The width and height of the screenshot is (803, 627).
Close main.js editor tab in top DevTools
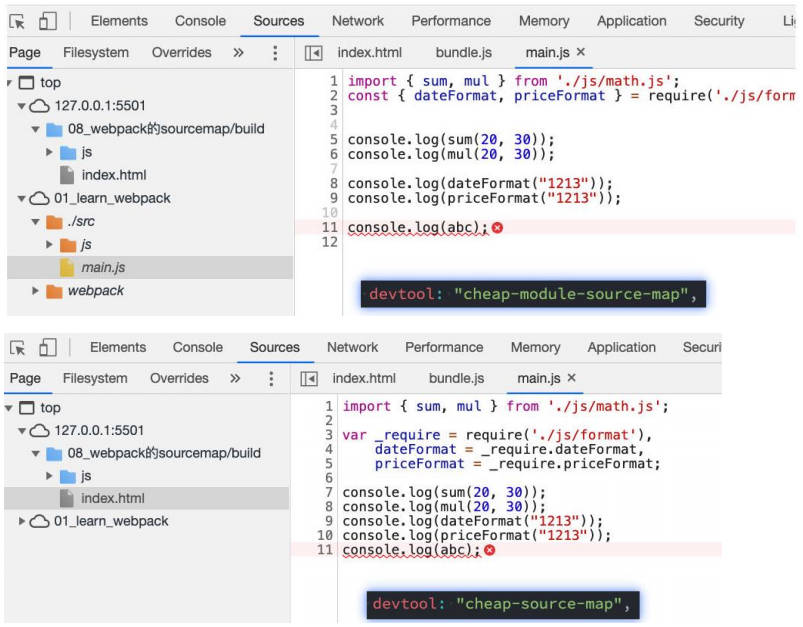581,52
